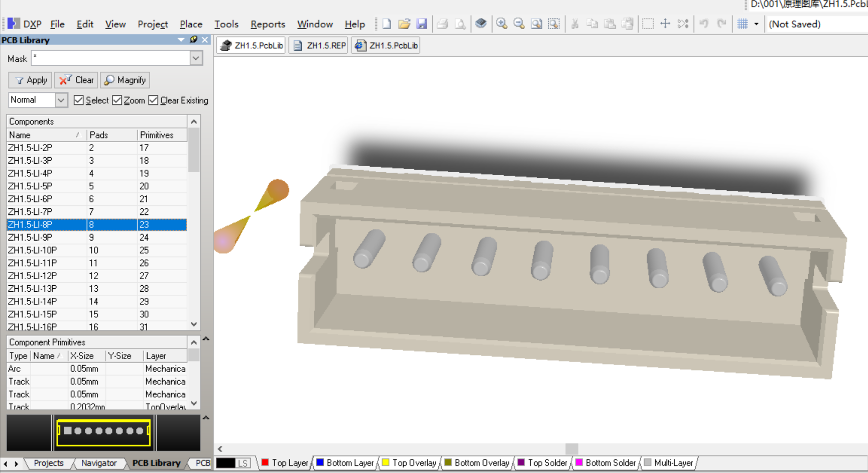
Task: Open the File menu
Action: point(57,24)
